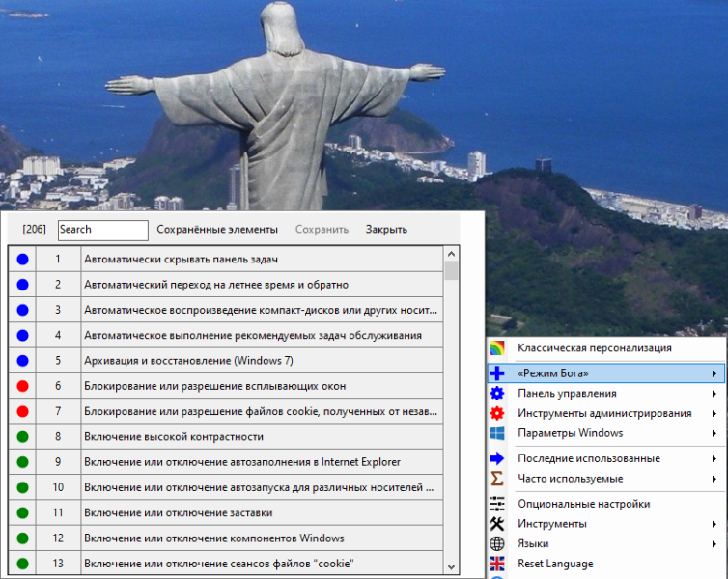728x579 pixels.
Task: Open Классическая персонализация menu entry
Action: click(x=606, y=348)
